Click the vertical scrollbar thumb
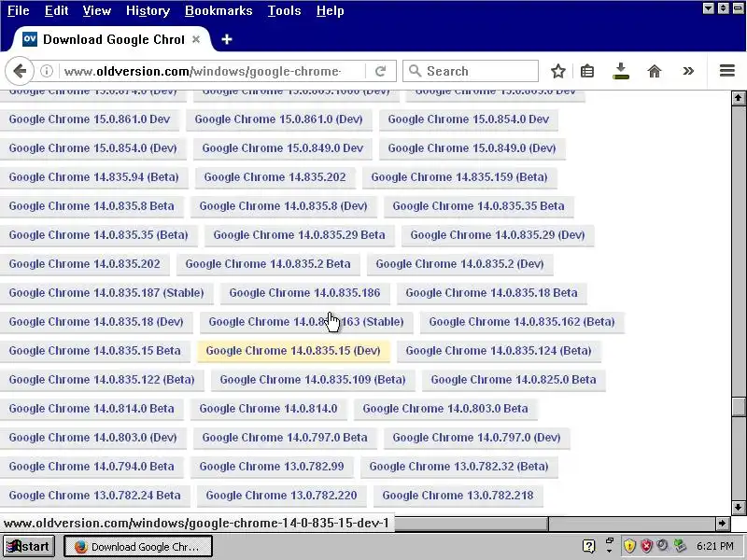The height and width of the screenshot is (560, 747). click(739, 406)
